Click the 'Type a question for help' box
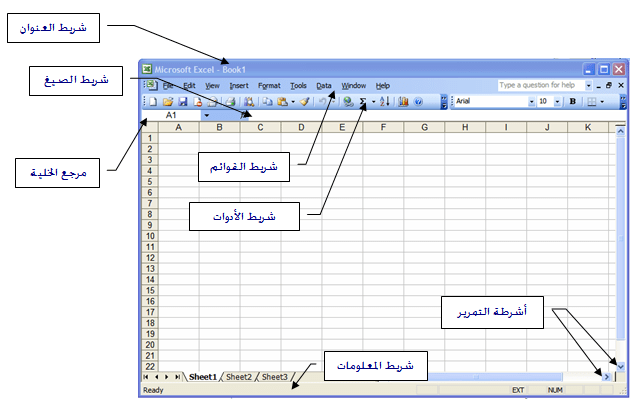The width and height of the screenshot is (638, 406). pos(541,85)
